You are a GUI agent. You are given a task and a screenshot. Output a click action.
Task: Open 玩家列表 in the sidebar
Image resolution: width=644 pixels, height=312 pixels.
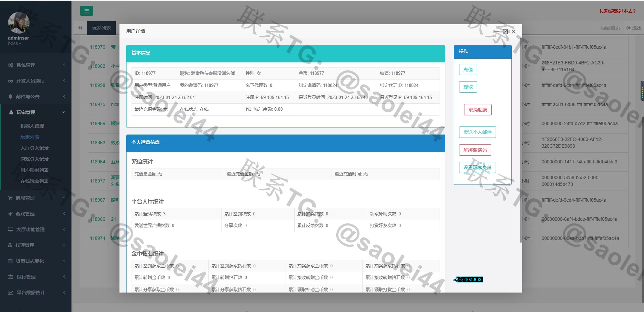click(30, 137)
